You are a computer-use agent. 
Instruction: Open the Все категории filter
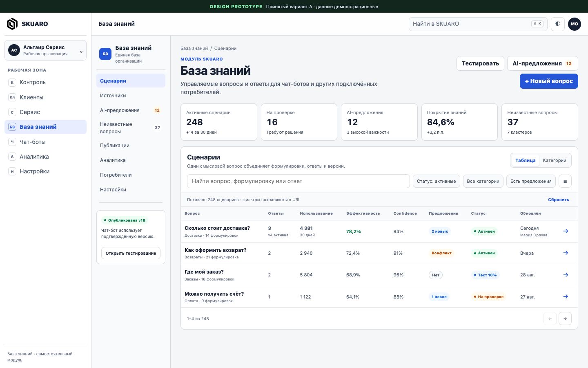pyautogui.click(x=483, y=181)
